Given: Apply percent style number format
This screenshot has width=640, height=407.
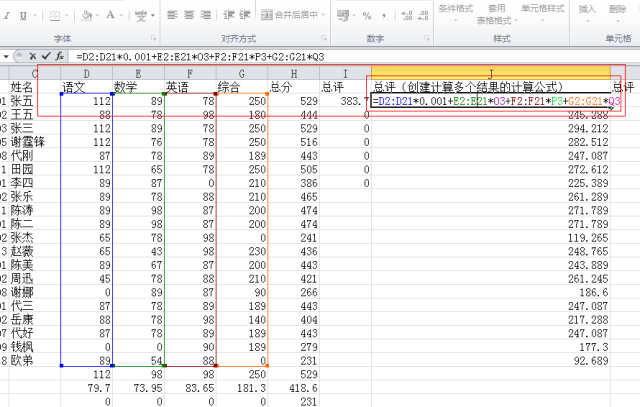Looking at the screenshot, I should (x=368, y=15).
